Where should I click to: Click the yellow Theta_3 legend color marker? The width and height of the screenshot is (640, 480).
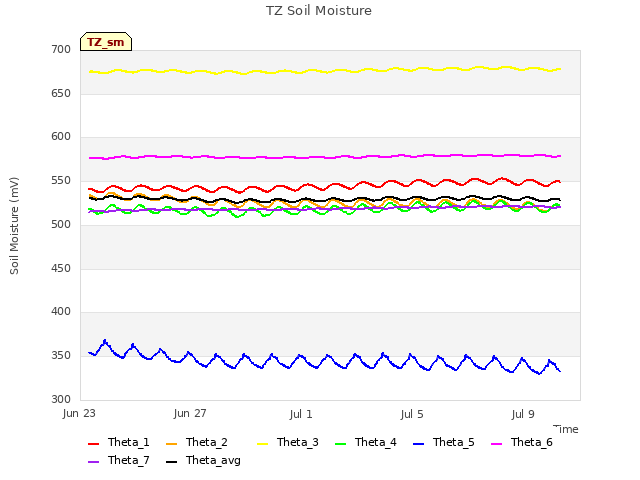point(262,444)
